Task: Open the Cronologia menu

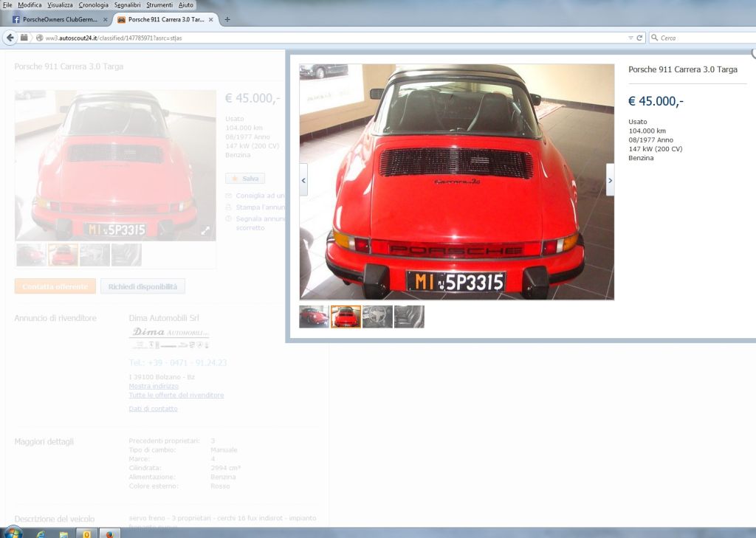Action: [x=94, y=5]
